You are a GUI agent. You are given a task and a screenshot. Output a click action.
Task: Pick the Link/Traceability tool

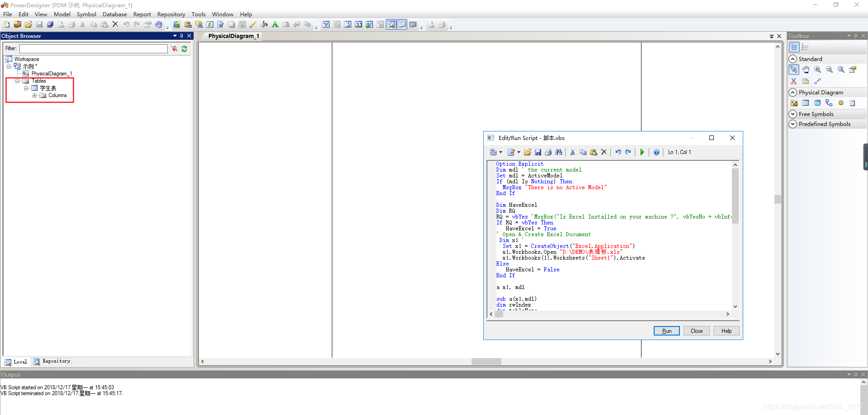click(817, 81)
